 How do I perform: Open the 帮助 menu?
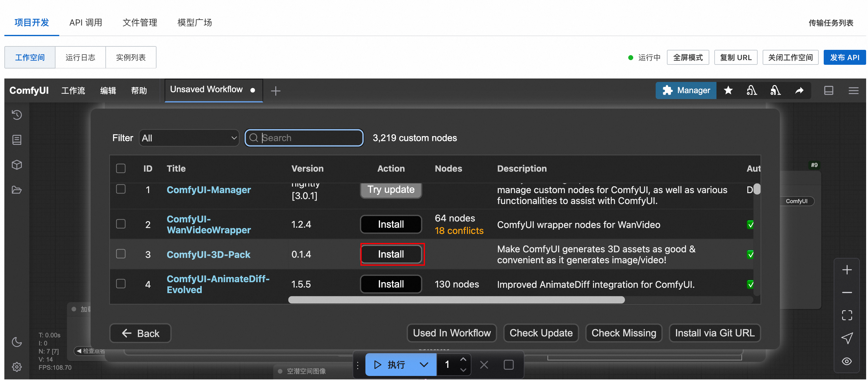pos(139,91)
